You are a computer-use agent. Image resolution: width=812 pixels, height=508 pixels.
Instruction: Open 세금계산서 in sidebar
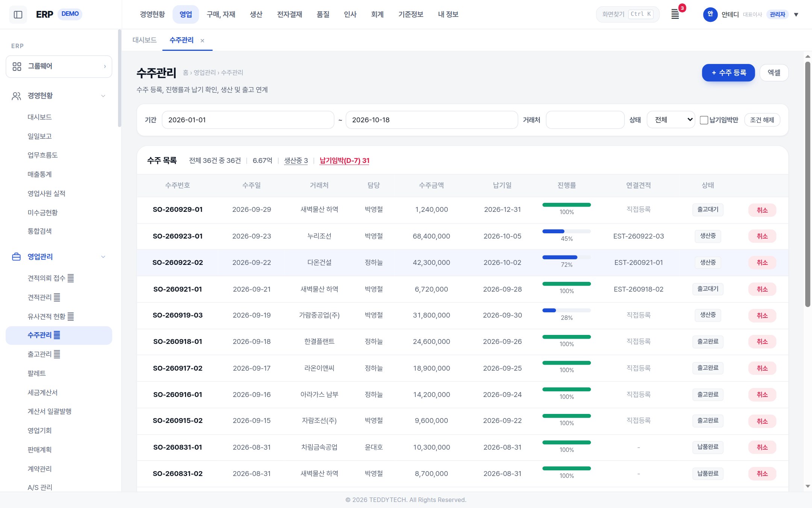[x=42, y=392]
